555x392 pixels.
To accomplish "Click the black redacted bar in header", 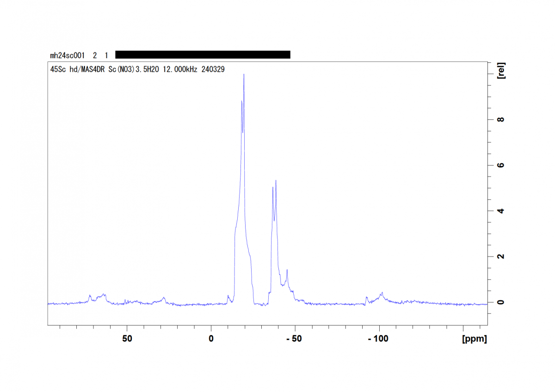I will (203, 55).
